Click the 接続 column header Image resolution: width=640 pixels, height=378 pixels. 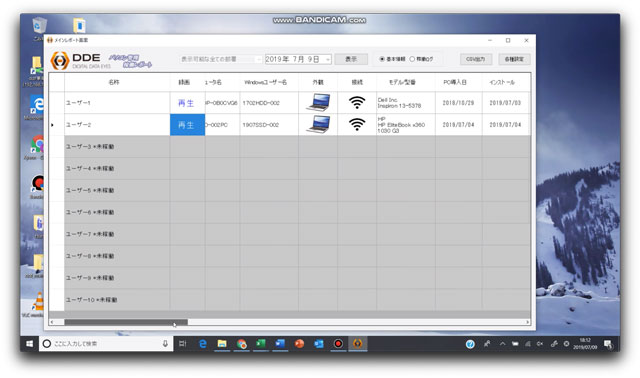(357, 82)
